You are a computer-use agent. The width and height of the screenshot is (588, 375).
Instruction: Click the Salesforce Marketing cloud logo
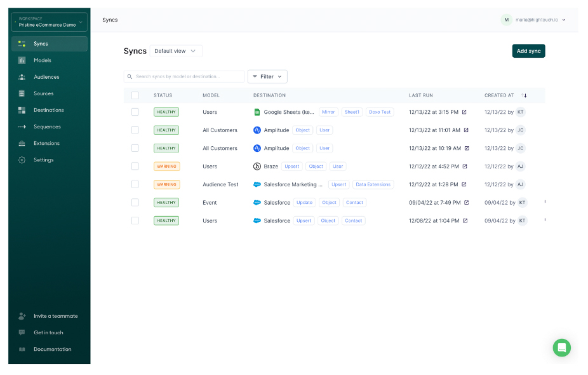pos(257,184)
